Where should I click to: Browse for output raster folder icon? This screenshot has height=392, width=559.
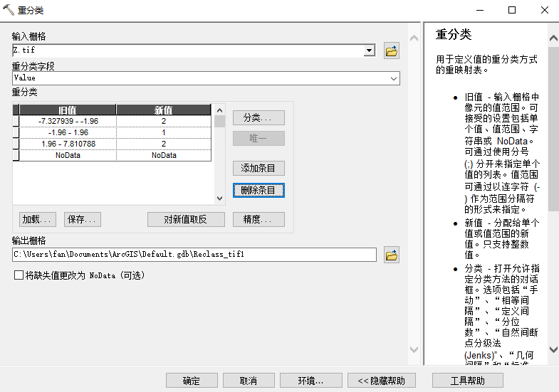click(392, 255)
